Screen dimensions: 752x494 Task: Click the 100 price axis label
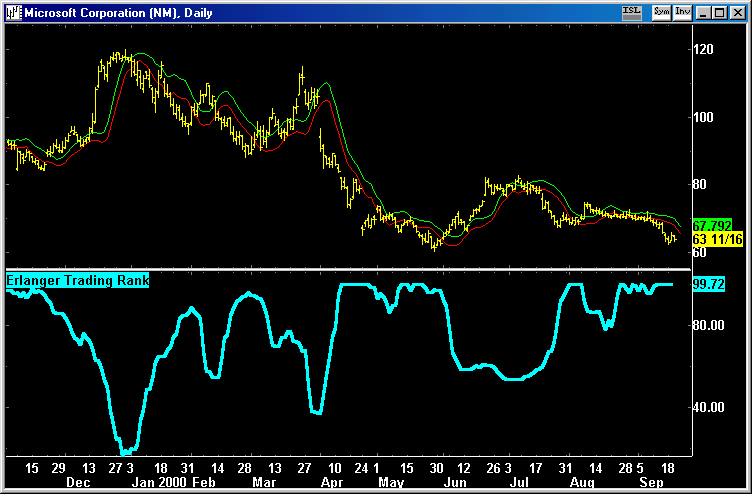click(703, 118)
